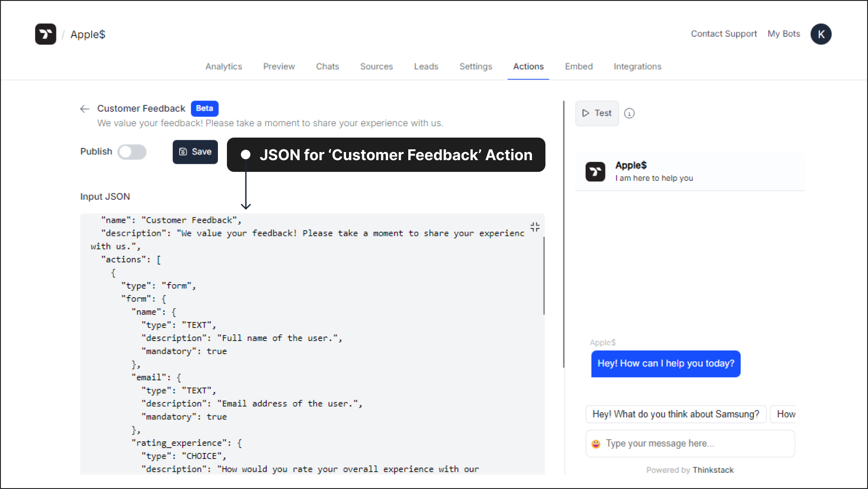Open the Leads tab

[x=426, y=66]
